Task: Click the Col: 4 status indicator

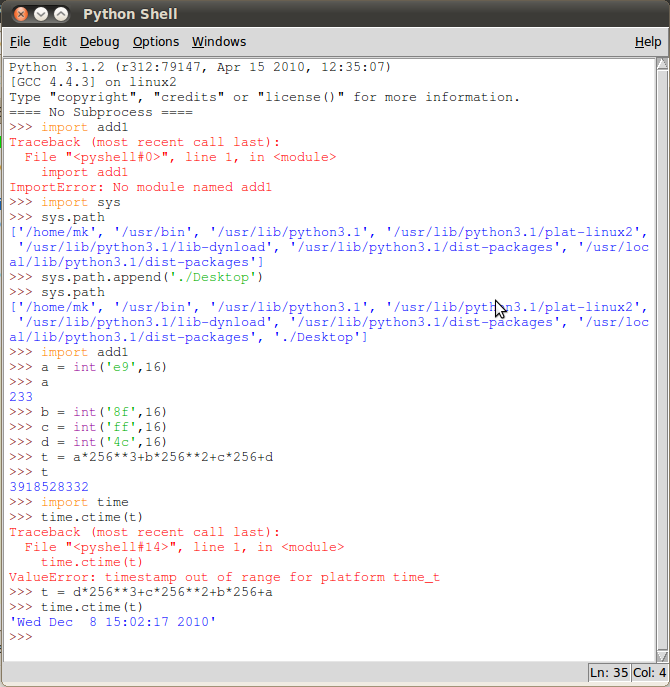Action: coord(649,672)
